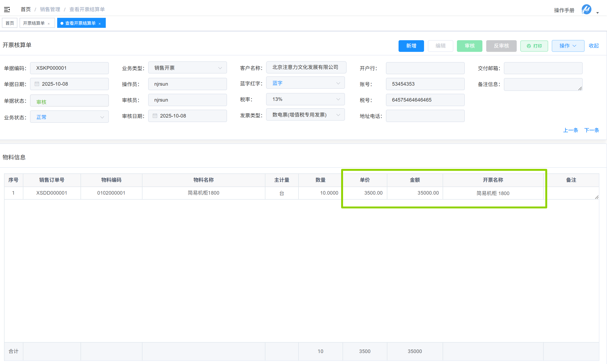Viewport: 607px width, 364px height.
Task: Switch to the 首页 tab
Action: 10,23
